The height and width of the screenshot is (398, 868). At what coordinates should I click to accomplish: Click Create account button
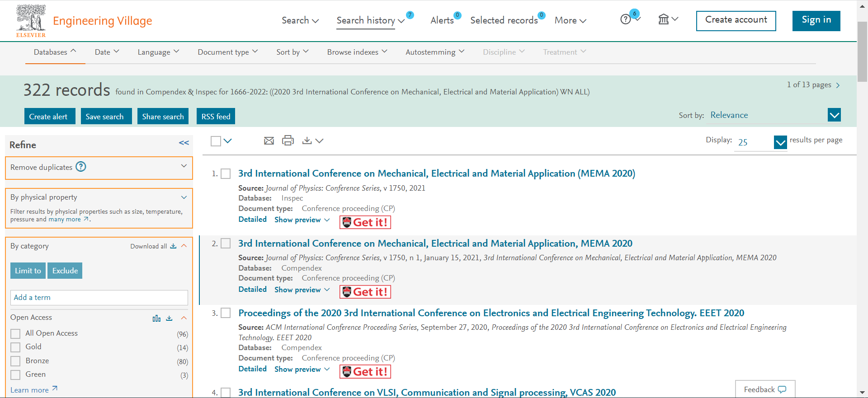point(736,21)
